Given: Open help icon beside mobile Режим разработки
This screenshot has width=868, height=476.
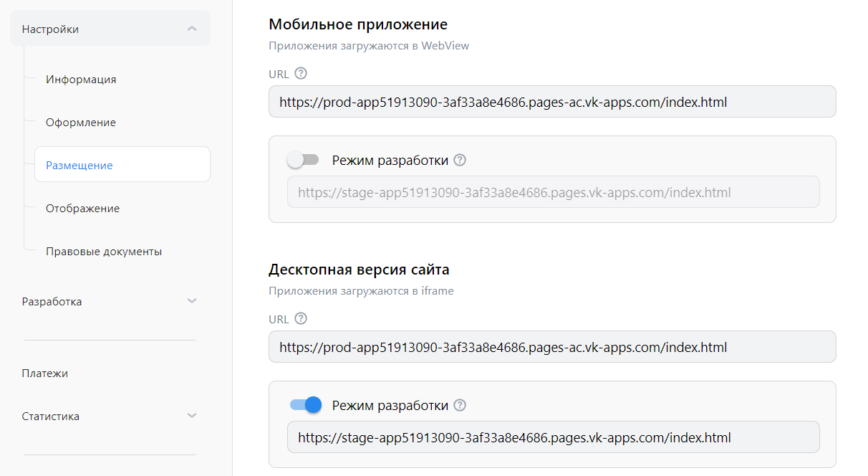Looking at the screenshot, I should point(459,160).
